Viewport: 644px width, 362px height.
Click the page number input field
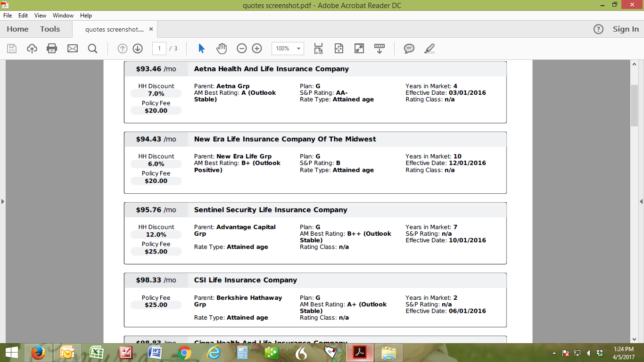[159, 49]
